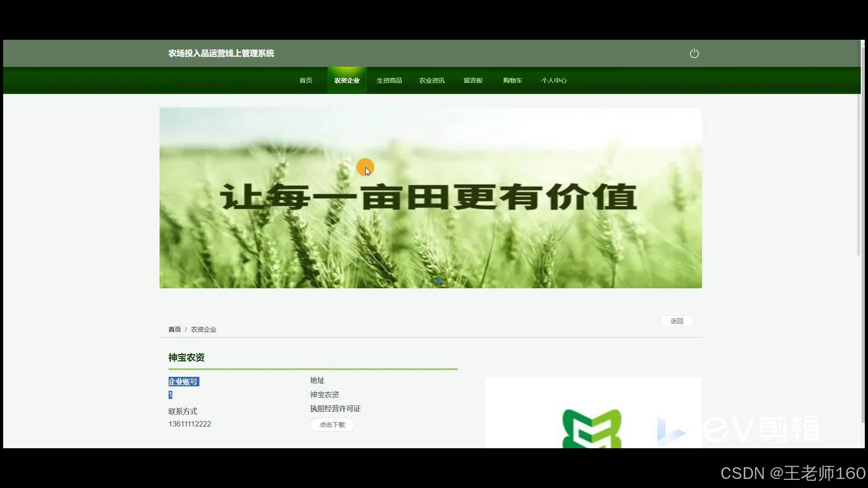Click the wheat field banner image

click(430, 226)
